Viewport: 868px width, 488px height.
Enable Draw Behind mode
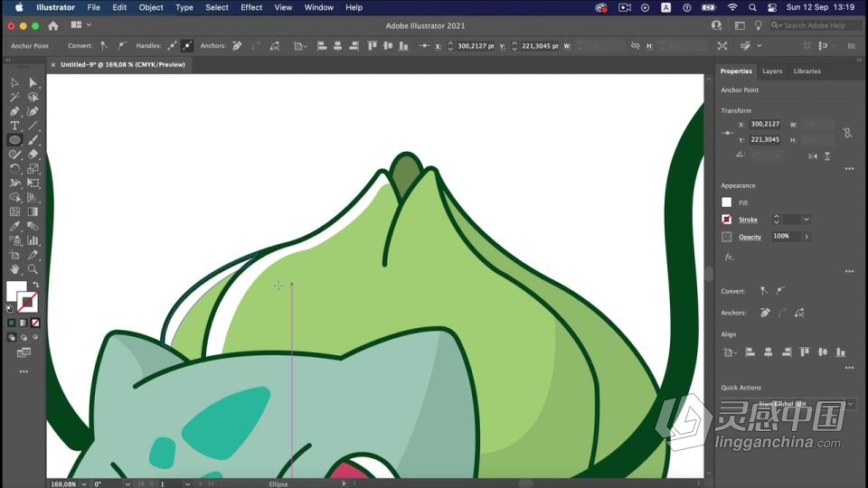tap(24, 337)
